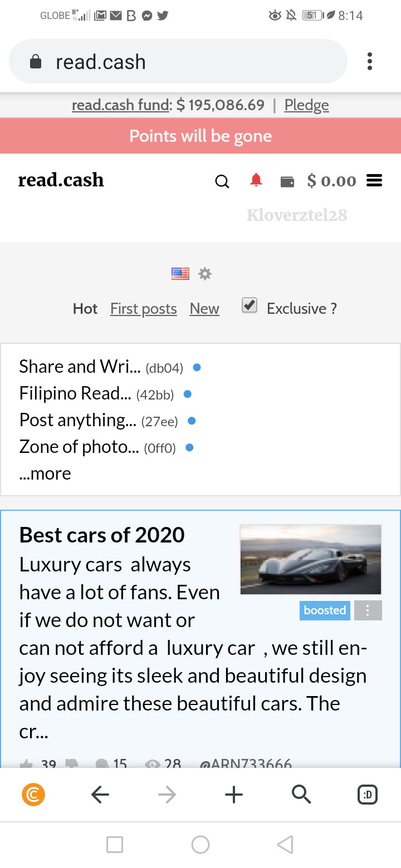Viewport: 401px width, 868px height.
Task: Open feed settings gear icon
Action: tap(205, 274)
